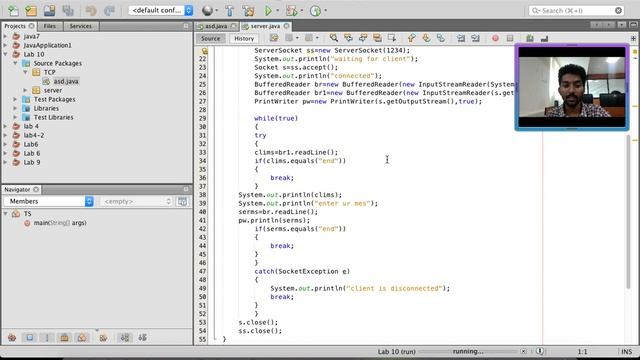Click the Search field in the toolbar
640x360 pixels.
click(x=576, y=10)
